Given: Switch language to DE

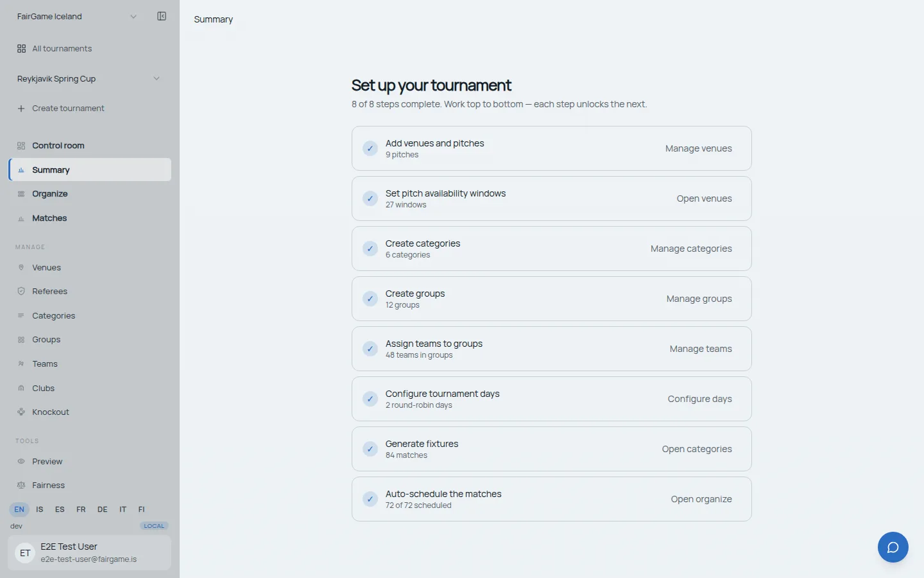Looking at the screenshot, I should [102, 509].
